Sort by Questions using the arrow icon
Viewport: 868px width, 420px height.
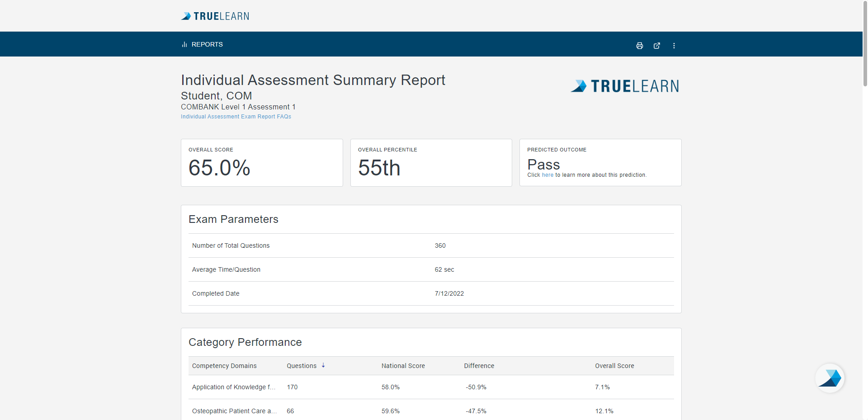tap(323, 365)
